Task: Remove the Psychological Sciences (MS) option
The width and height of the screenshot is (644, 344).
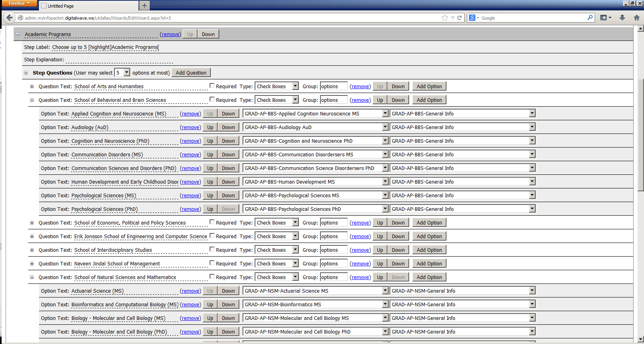Action: coord(190,196)
